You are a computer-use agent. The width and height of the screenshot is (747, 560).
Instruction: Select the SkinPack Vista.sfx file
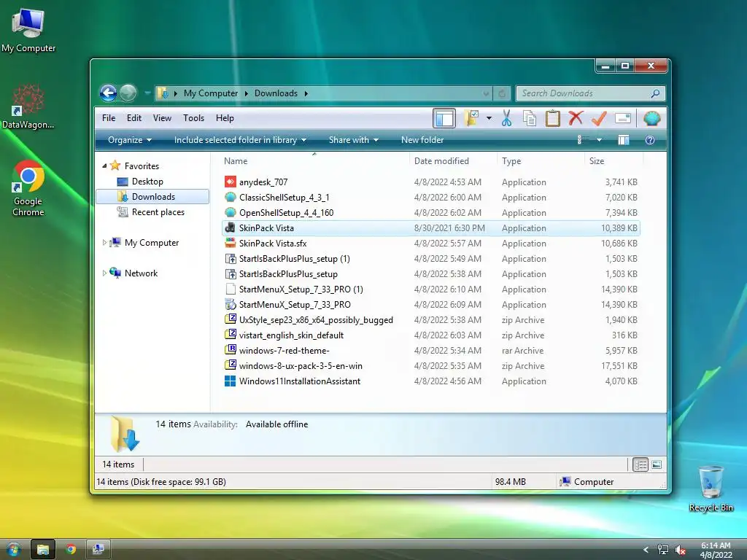(430, 244)
